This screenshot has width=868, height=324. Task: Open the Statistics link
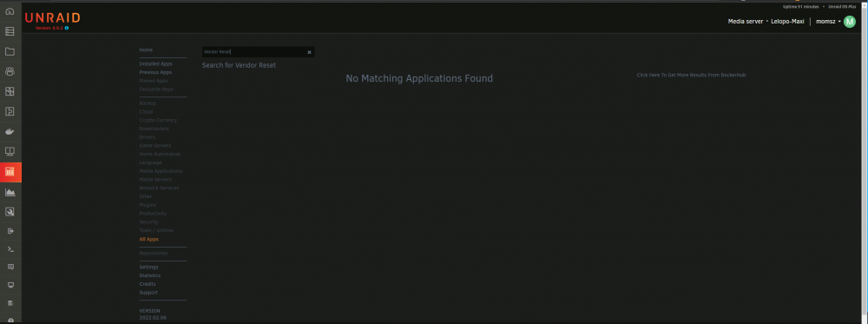pyautogui.click(x=150, y=275)
